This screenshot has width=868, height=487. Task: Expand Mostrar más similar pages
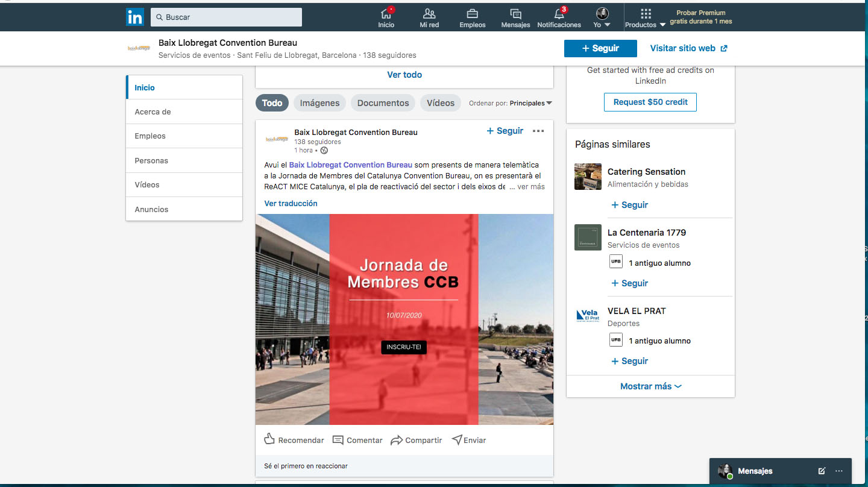point(650,386)
